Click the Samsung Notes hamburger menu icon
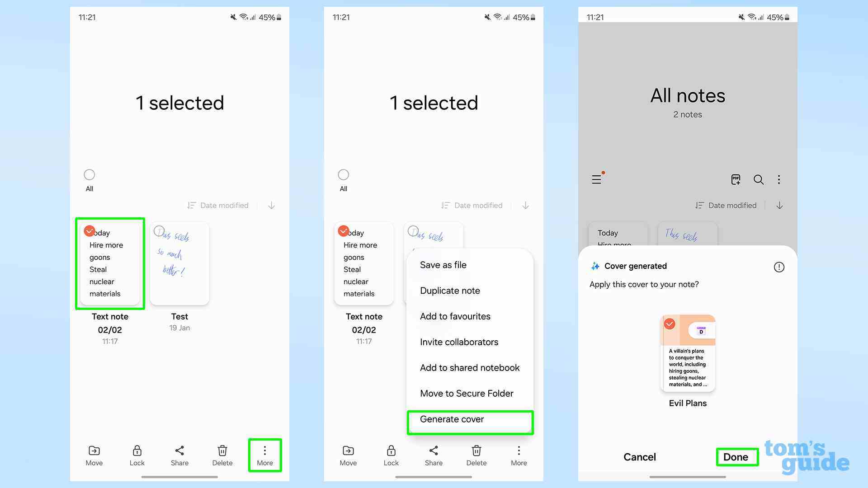868x488 pixels. [x=597, y=179]
